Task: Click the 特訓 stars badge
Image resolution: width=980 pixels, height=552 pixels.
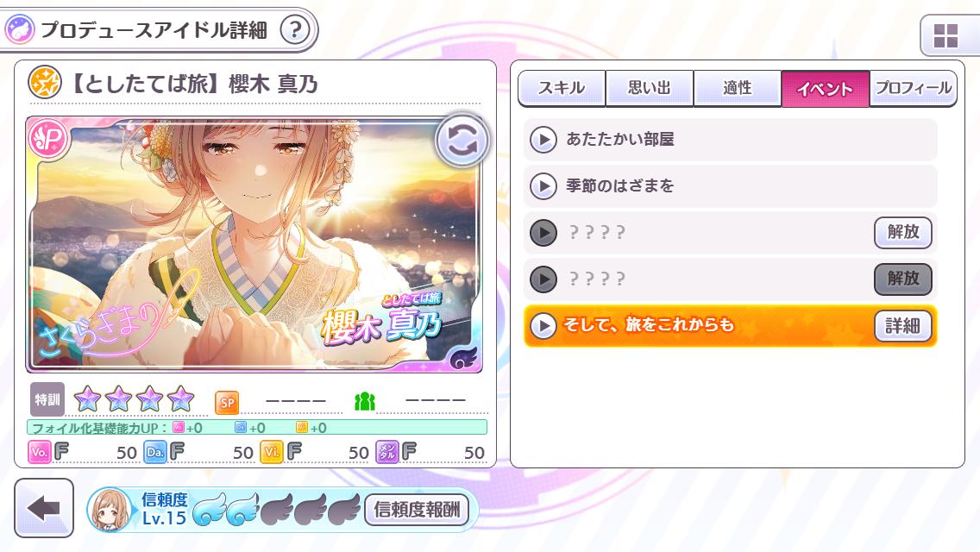Action: (x=47, y=399)
